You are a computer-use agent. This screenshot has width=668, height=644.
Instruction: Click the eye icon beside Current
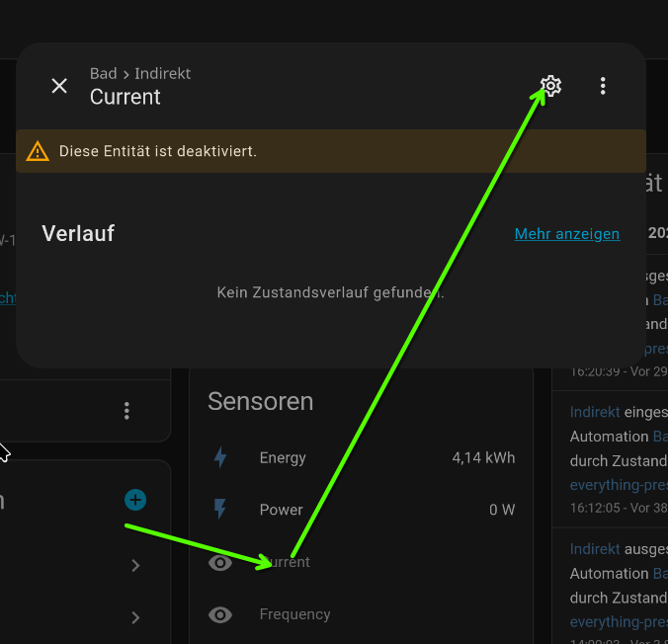click(220, 562)
